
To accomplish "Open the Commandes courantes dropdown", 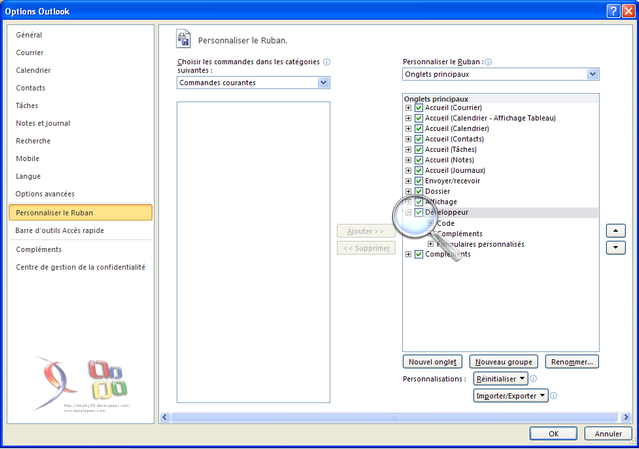I will (324, 83).
